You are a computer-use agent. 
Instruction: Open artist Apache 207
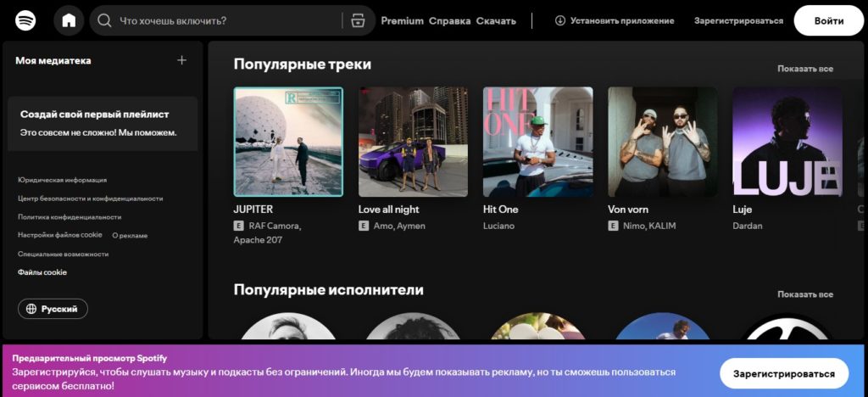tap(258, 240)
